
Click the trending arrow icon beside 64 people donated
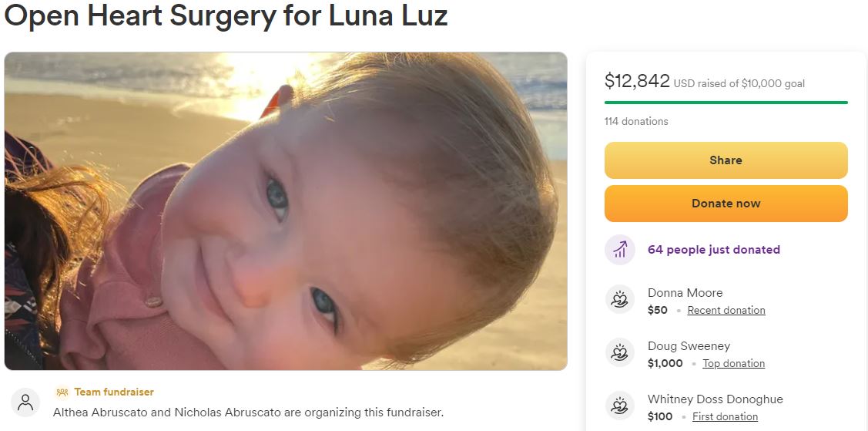point(619,250)
